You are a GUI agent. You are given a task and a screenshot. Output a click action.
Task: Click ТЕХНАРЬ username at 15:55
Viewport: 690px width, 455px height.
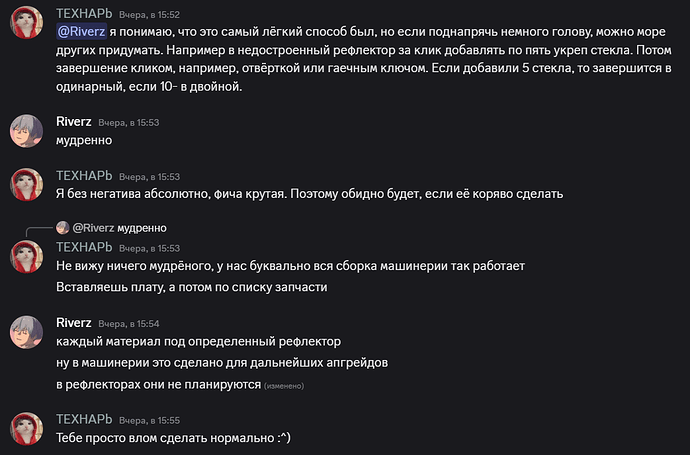pos(84,420)
